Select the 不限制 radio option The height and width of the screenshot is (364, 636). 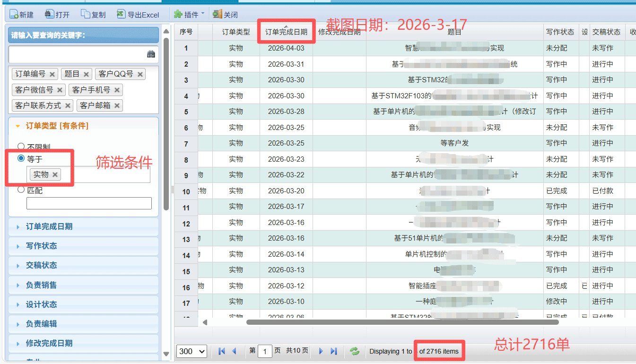[x=21, y=147]
